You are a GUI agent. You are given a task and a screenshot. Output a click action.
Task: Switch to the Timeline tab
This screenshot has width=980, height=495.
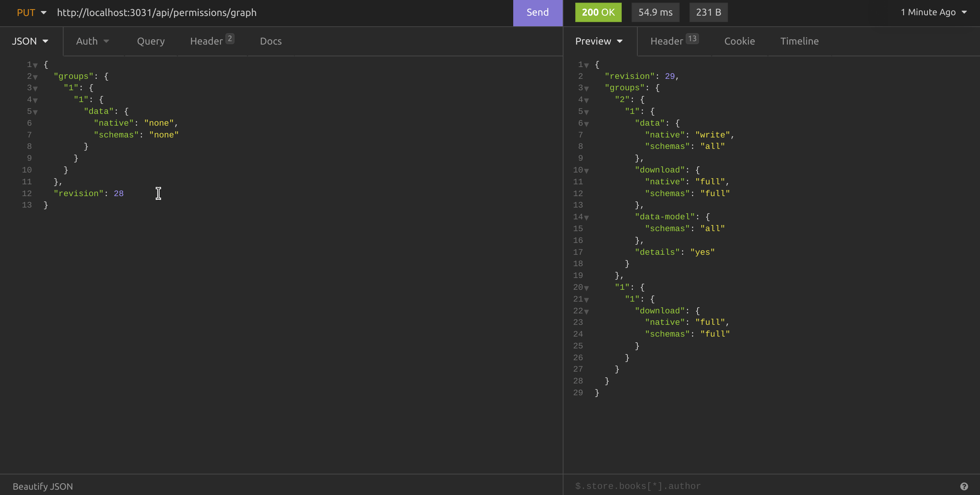[799, 41]
